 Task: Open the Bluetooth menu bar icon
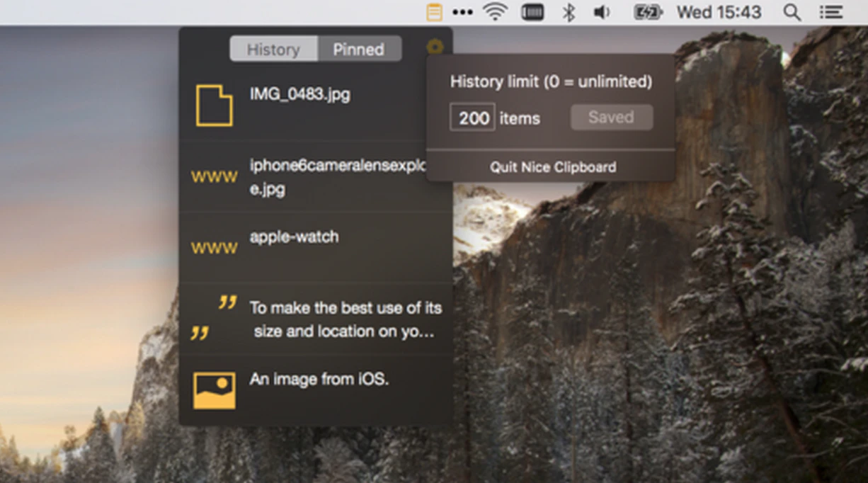[x=568, y=12]
